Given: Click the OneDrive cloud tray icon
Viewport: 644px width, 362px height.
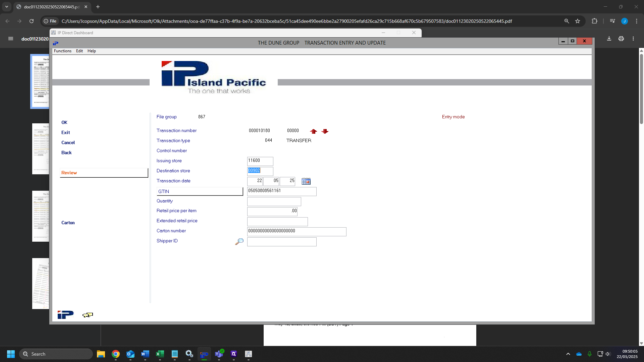Looking at the screenshot, I should pyautogui.click(x=579, y=354).
